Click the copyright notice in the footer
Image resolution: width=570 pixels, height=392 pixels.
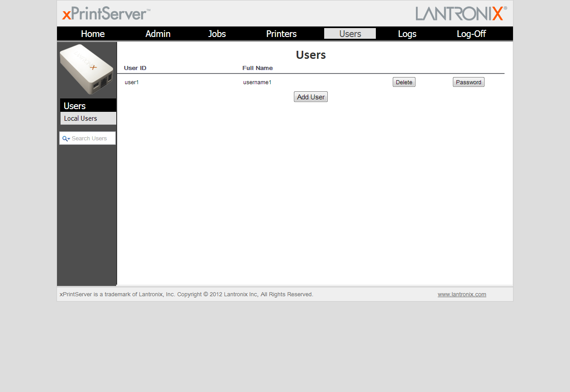coord(187,294)
